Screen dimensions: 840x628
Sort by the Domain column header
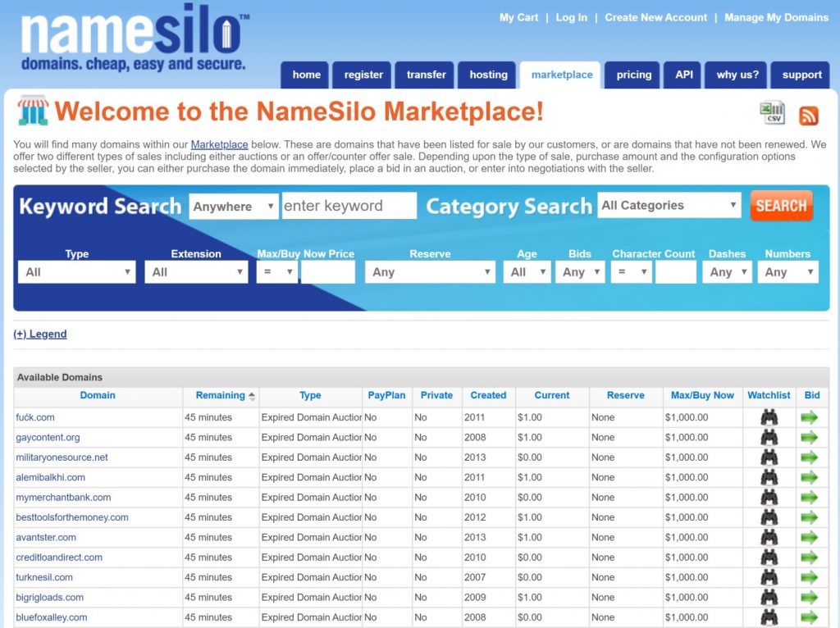click(98, 396)
